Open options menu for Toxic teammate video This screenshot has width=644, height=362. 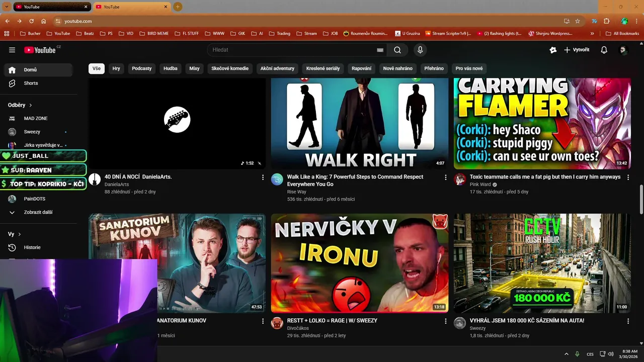click(x=628, y=177)
